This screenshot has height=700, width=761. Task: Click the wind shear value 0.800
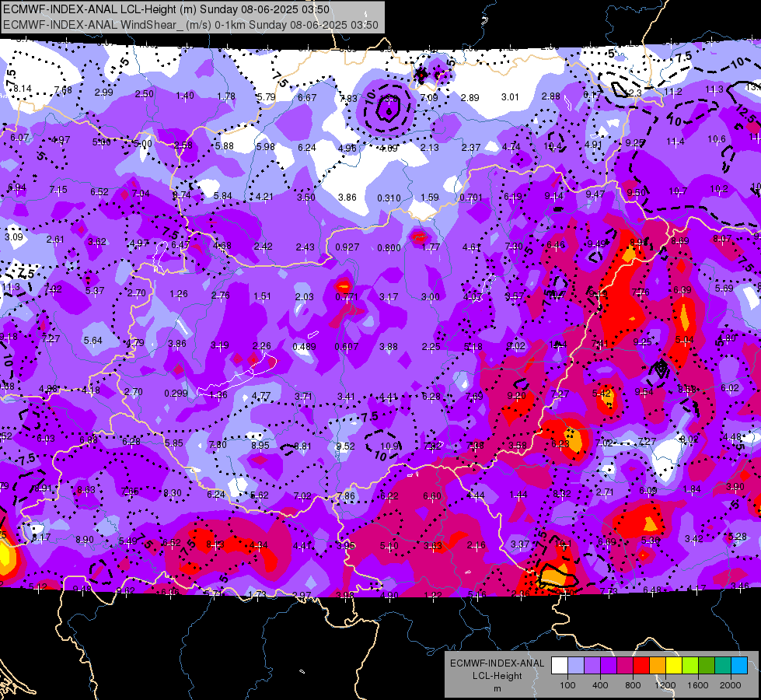coord(389,248)
